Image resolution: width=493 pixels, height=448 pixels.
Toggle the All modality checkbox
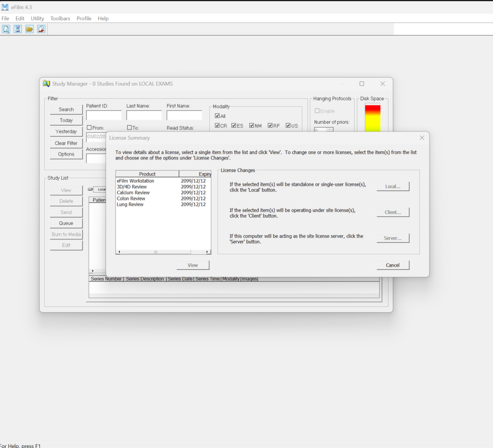point(217,116)
